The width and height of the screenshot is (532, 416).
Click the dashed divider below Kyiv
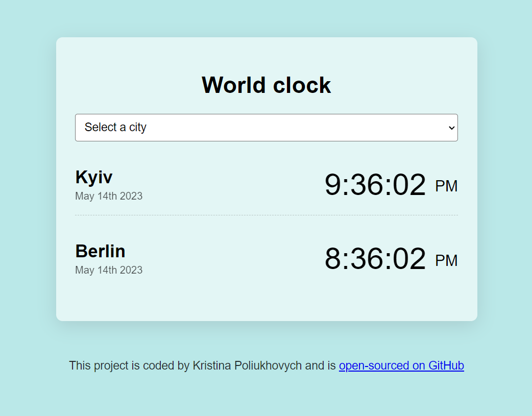point(266,215)
